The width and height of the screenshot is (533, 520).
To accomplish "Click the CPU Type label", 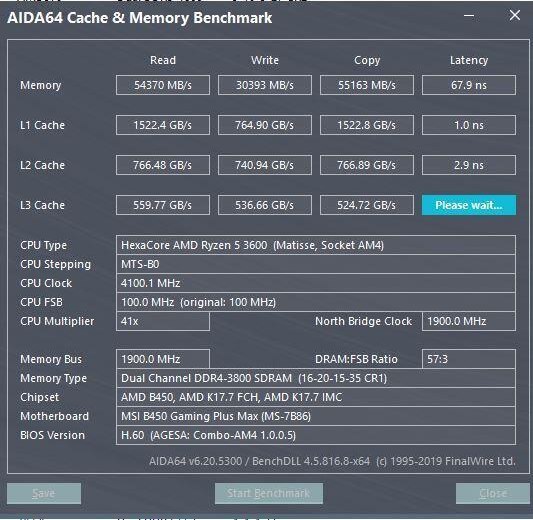I will point(44,245).
